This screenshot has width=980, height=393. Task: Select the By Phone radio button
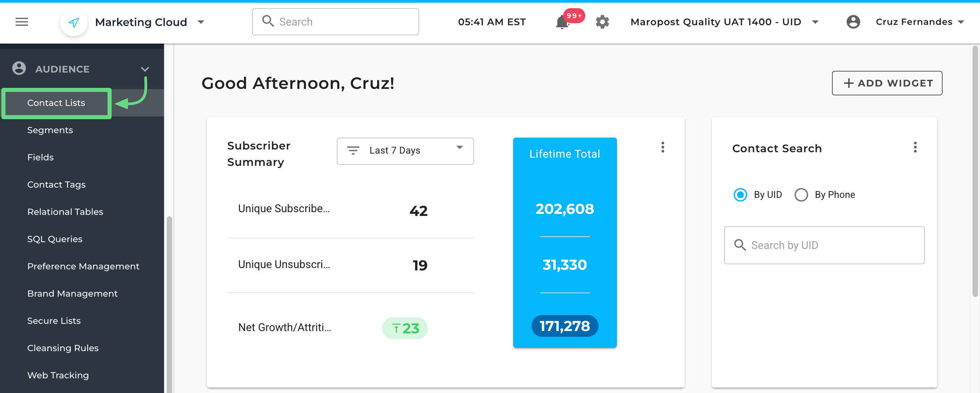click(801, 194)
